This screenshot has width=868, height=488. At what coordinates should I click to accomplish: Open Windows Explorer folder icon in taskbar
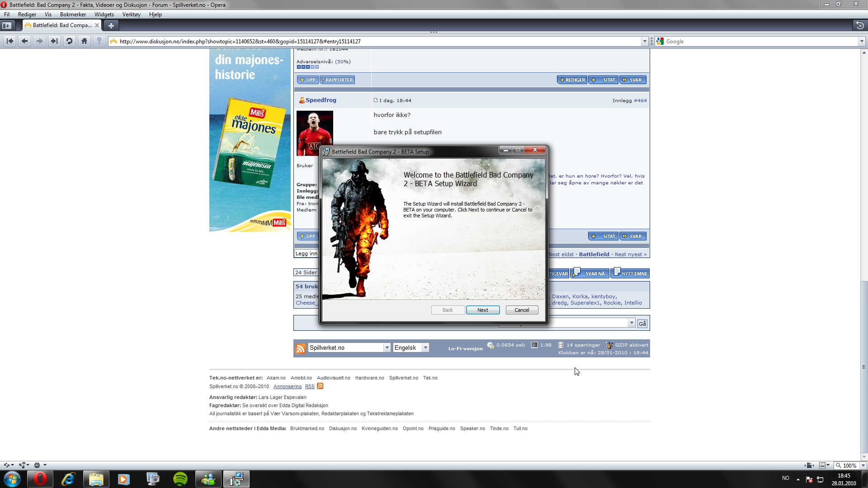point(96,479)
